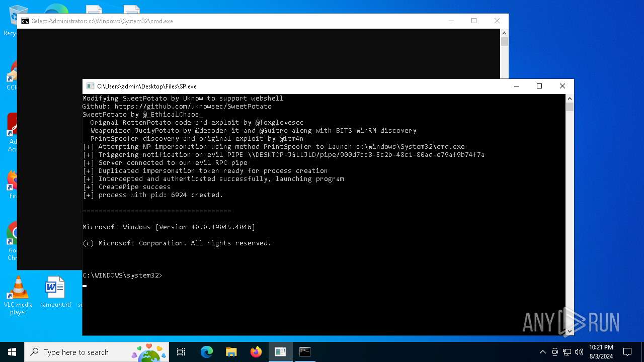
Task: Open the SP.exe window system menu icon
Action: click(x=90, y=86)
